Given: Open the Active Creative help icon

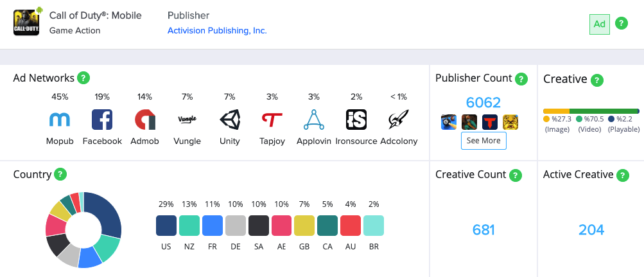Looking at the screenshot, I should 623,175.
